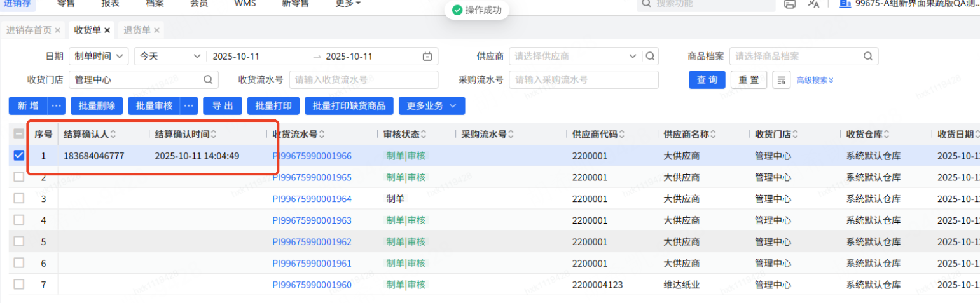
Task: Toggle the select-all header checkbox
Action: tap(19, 134)
